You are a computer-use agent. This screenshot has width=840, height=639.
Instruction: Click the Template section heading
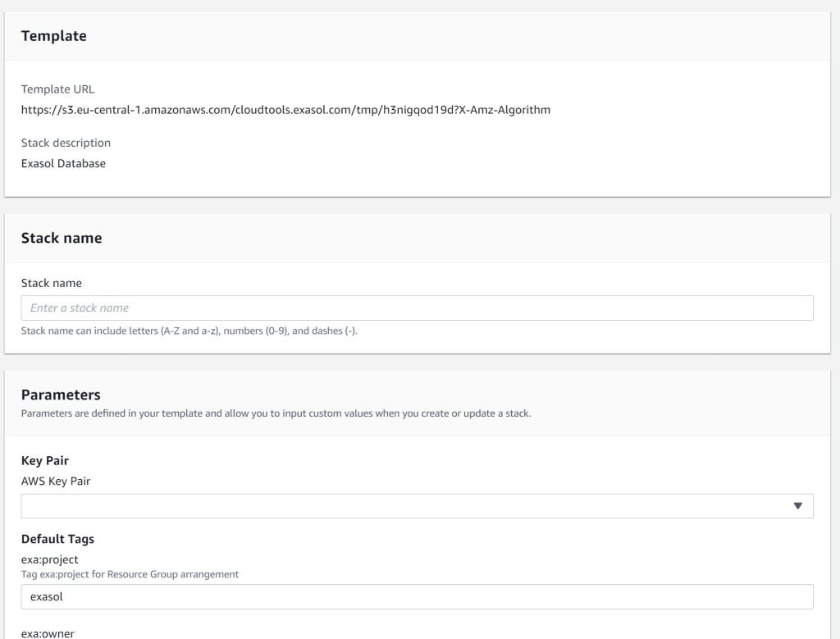53,36
